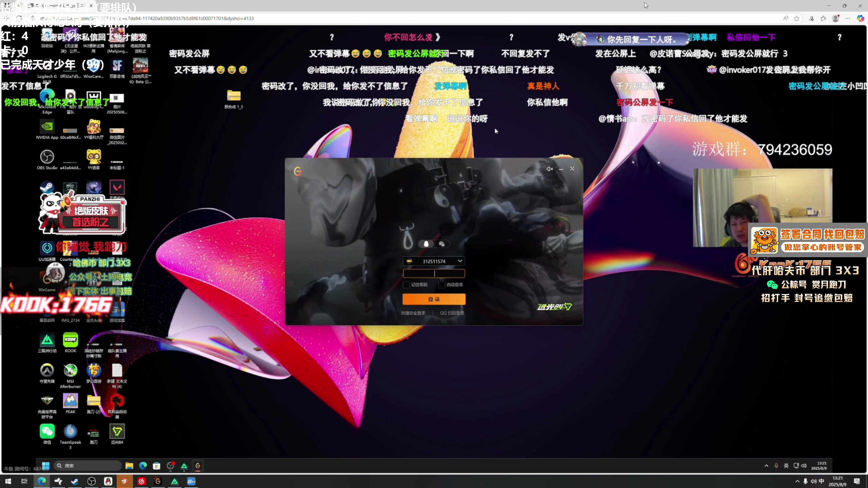Open YY语音 desktop shortcut
868x488 pixels.
point(94,160)
